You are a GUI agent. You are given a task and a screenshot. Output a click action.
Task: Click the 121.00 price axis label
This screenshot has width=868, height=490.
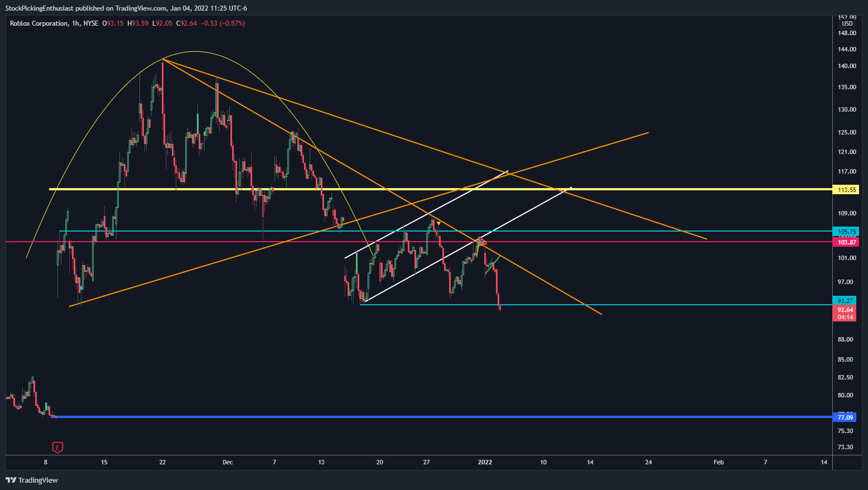pos(846,152)
